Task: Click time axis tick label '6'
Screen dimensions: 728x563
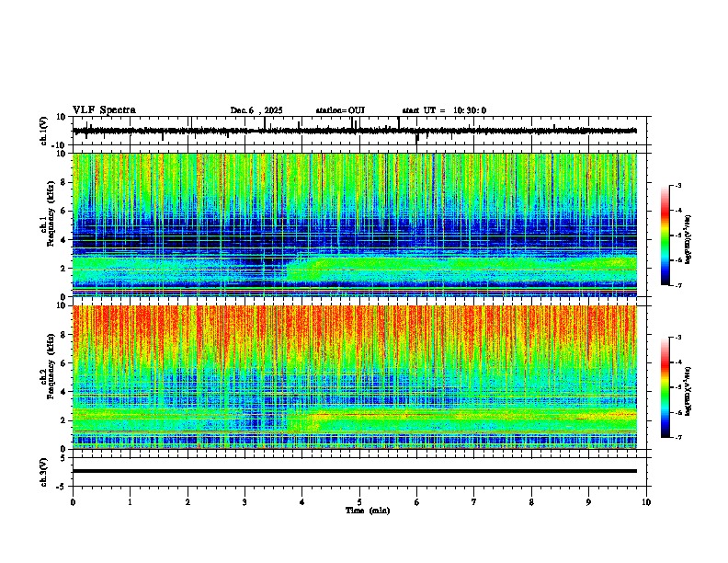Action: pyautogui.click(x=417, y=502)
